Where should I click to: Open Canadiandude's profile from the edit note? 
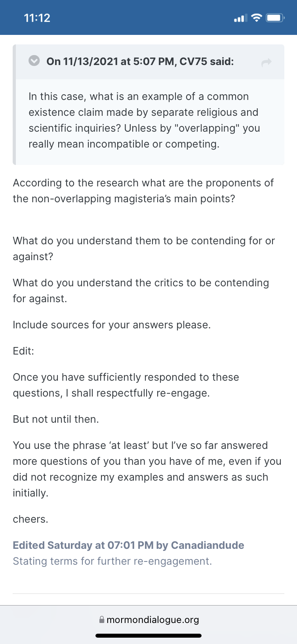[x=208, y=545]
